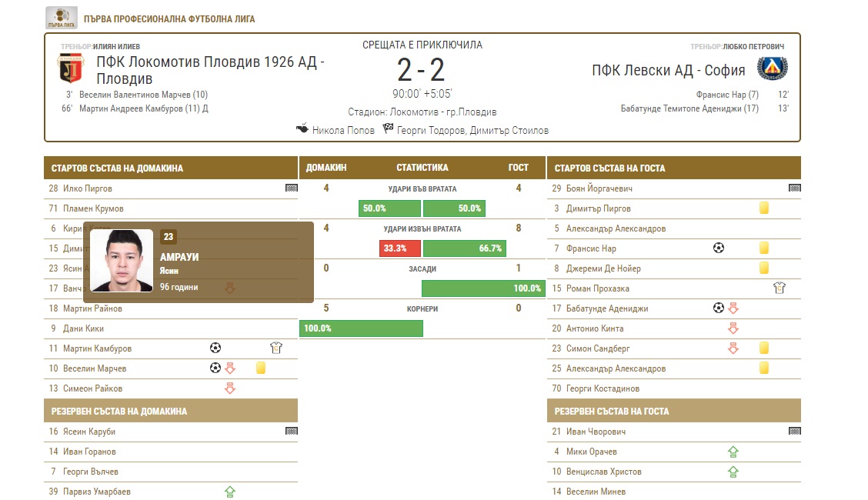Click substitution-out arrow beside Симеон Райков
This screenshot has height=500, width=868.
tap(229, 388)
